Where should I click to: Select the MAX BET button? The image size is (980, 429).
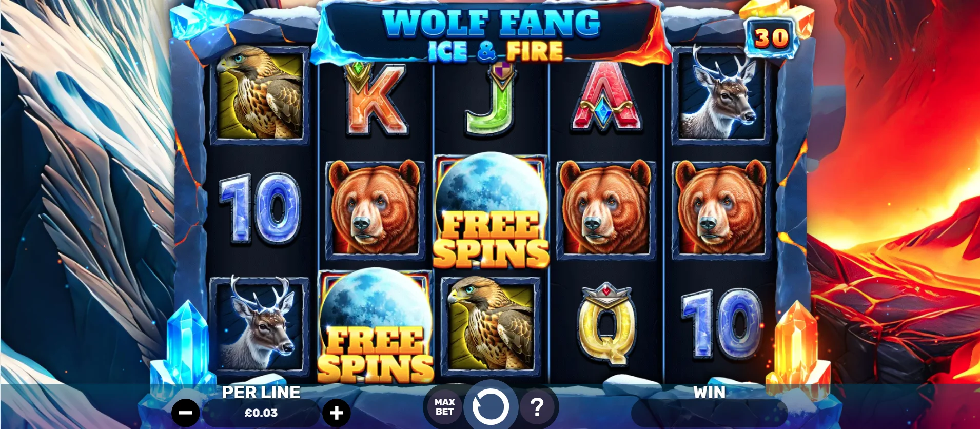pyautogui.click(x=444, y=407)
